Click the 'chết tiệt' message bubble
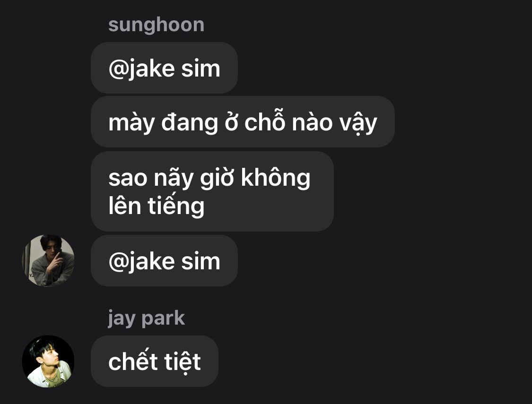This screenshot has height=404, width=532. [154, 361]
